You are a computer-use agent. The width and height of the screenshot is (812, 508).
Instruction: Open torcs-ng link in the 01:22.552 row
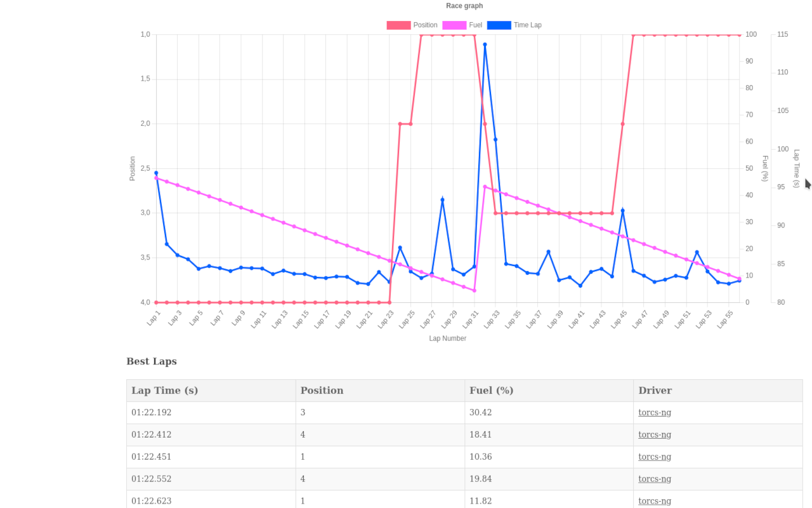pos(655,479)
